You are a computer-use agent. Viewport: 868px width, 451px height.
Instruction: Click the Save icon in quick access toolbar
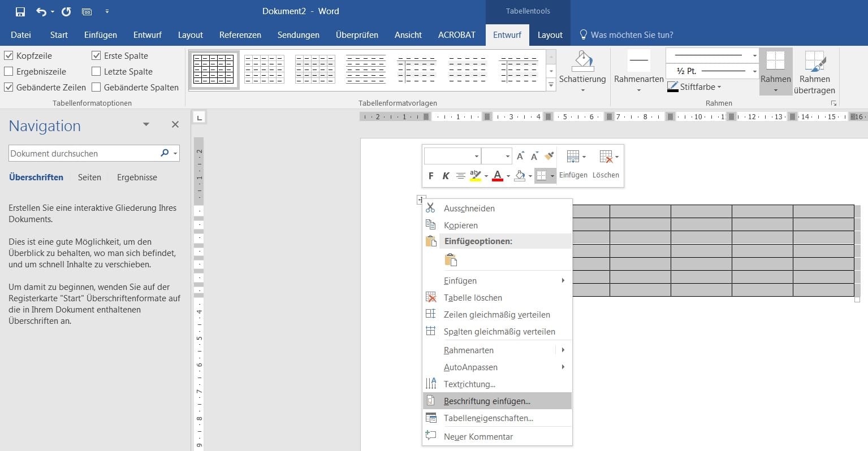tap(20, 11)
